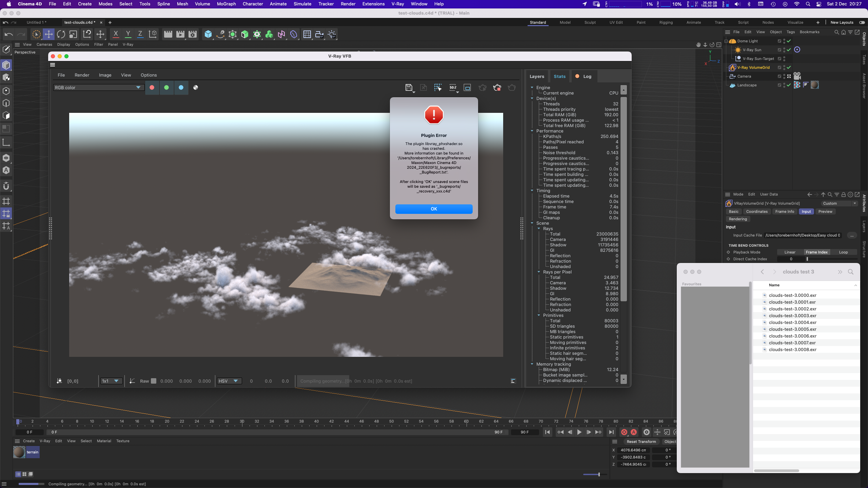This screenshot has height=488, width=868.
Task: Collapse the Primitives stats section
Action: (x=539, y=315)
